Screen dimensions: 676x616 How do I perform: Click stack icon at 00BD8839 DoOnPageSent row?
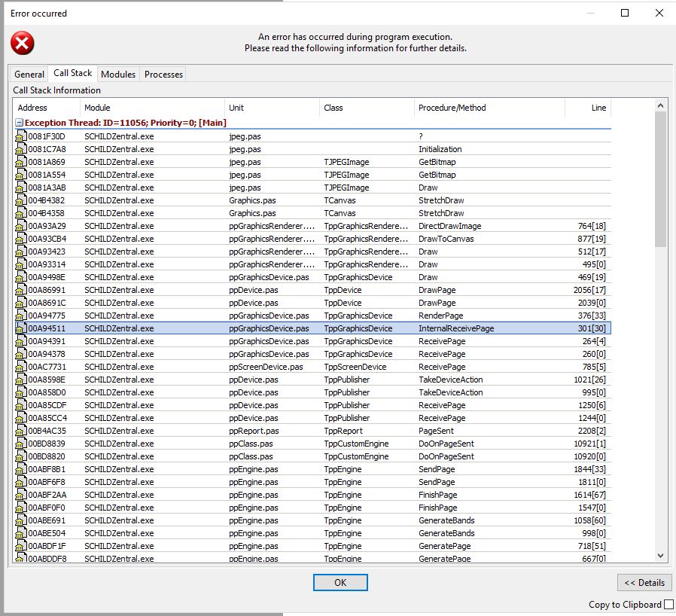[20, 444]
